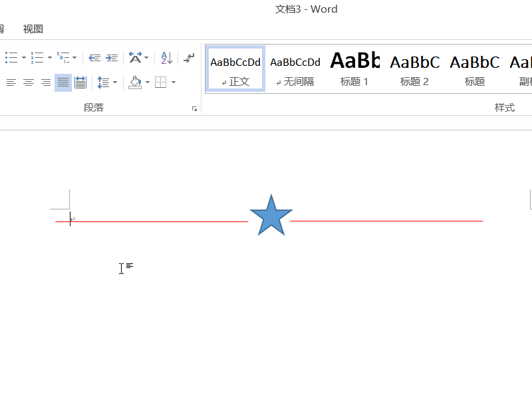
Task: Open paragraph settings dialog launcher
Action: click(194, 108)
